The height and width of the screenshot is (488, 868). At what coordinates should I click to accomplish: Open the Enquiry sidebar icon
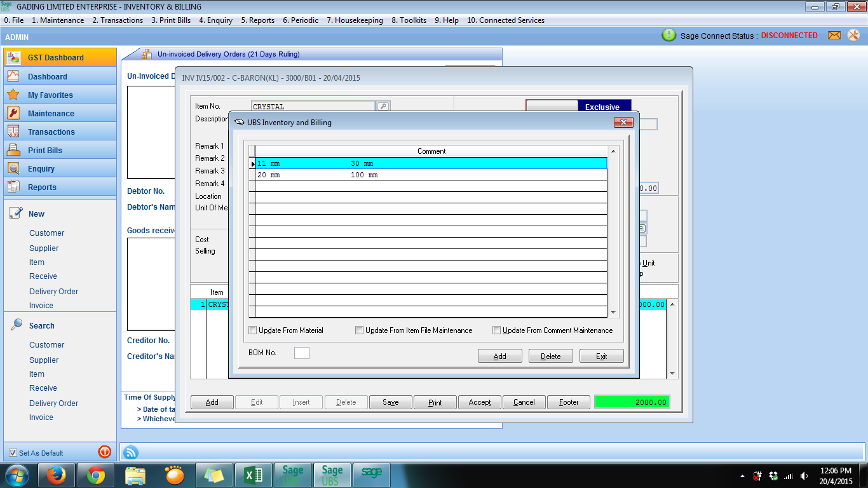13,168
